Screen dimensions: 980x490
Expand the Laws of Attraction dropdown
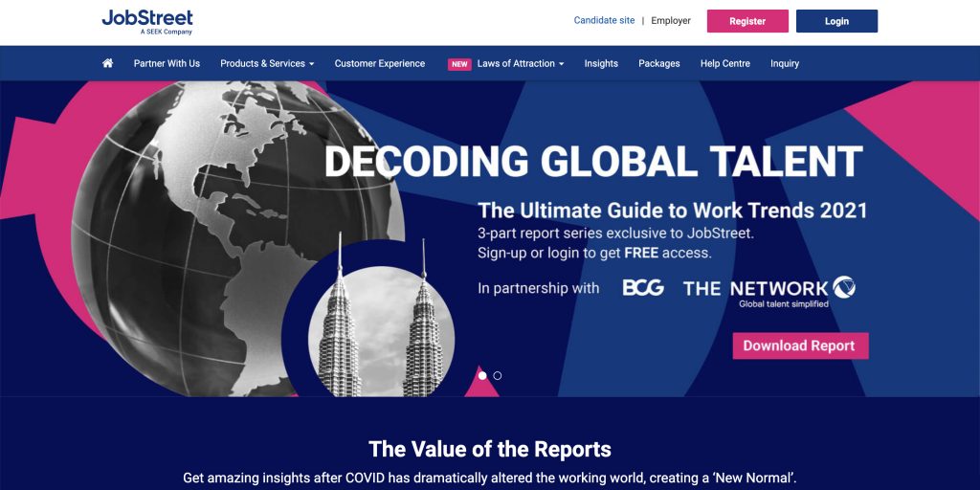tap(520, 63)
